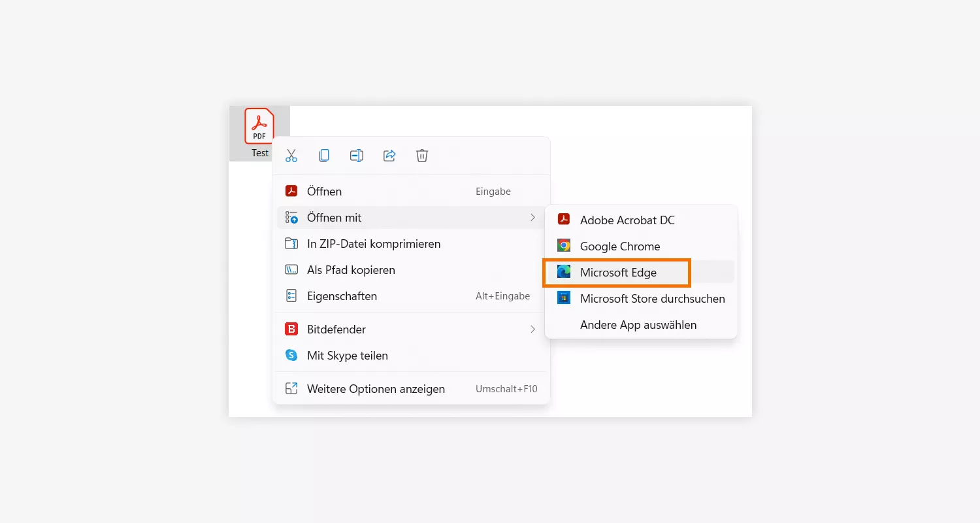Choose Als Pfad kopieren
This screenshot has width=980, height=523.
[411, 270]
